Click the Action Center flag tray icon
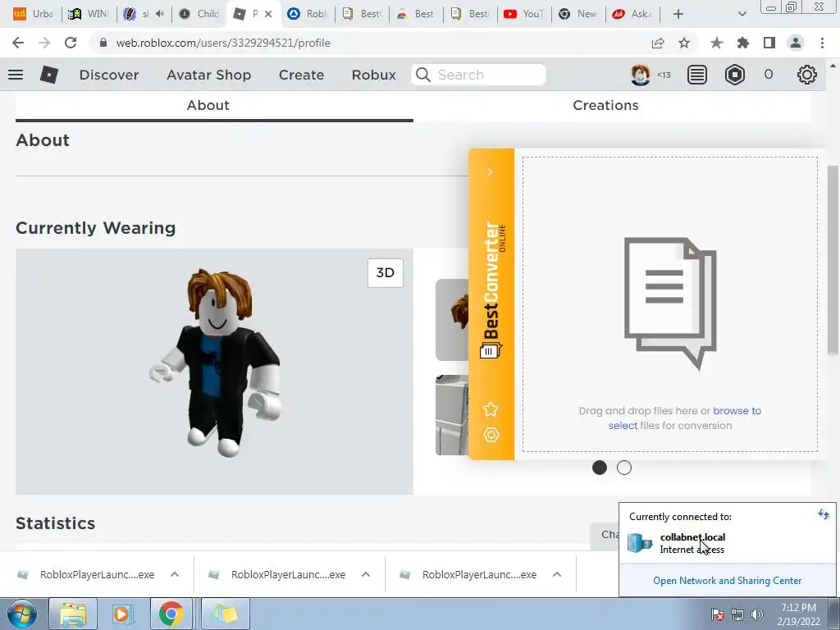Viewport: 840px width, 630px height. (x=718, y=614)
